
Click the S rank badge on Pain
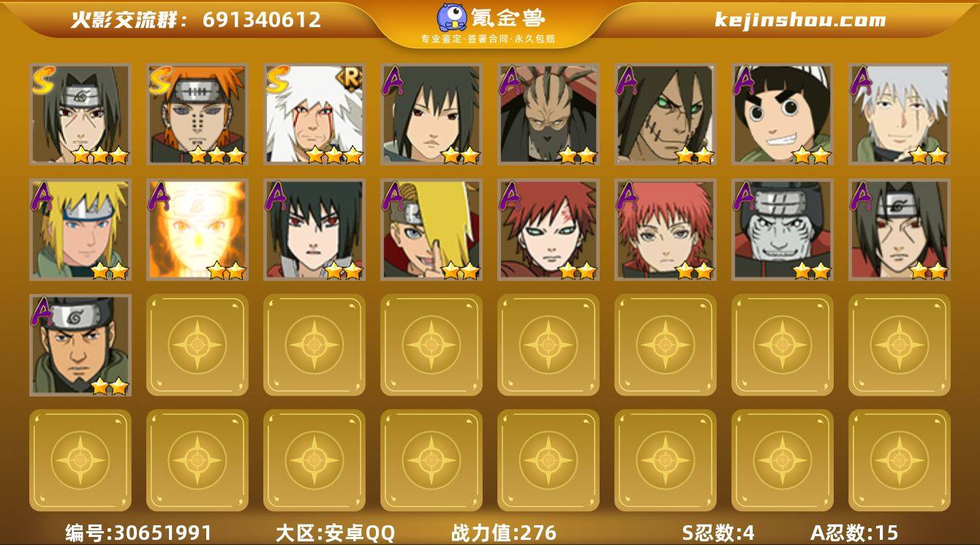tap(160, 81)
